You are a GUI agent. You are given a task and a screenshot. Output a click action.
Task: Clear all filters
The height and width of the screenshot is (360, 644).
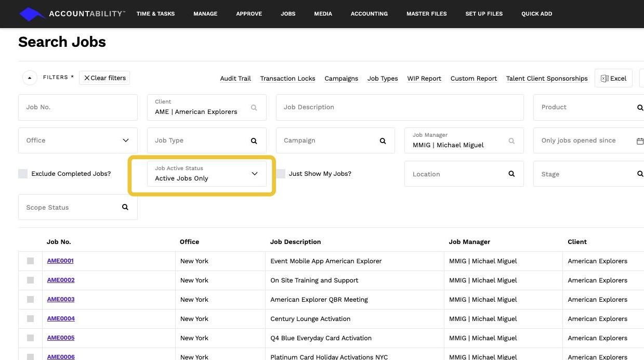104,78
